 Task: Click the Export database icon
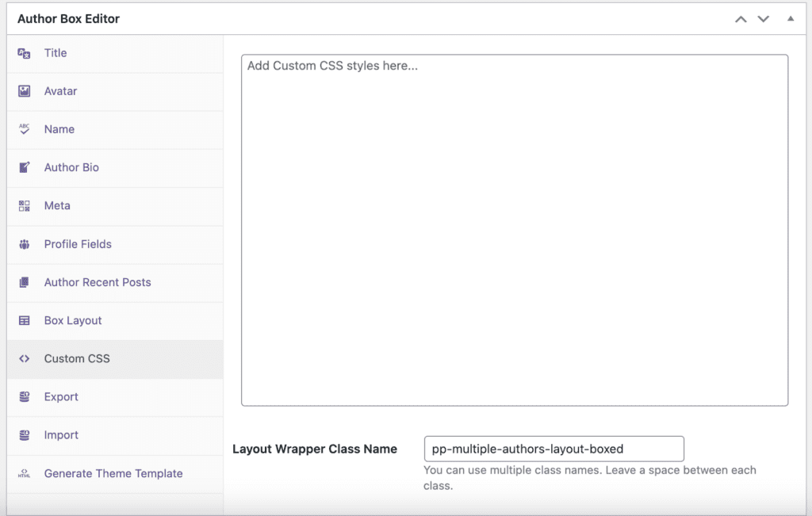click(x=25, y=396)
